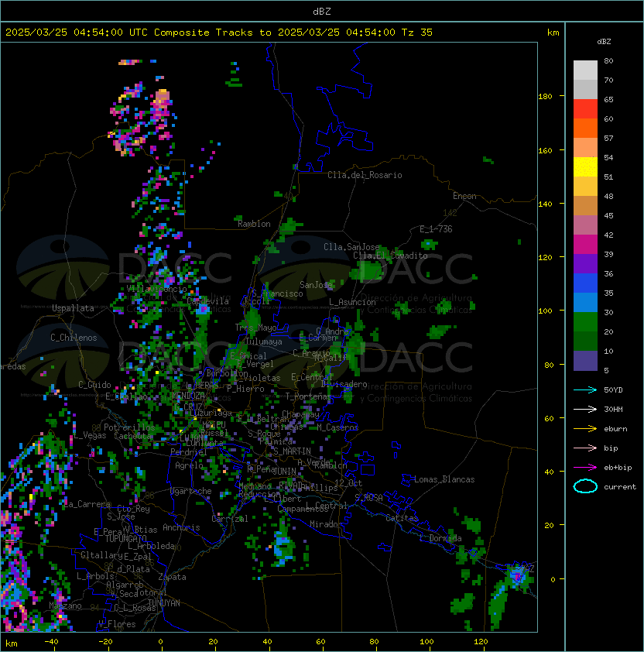The width and height of the screenshot is (644, 652).
Task: Click the '50YD' legend label
Action: click(x=613, y=390)
